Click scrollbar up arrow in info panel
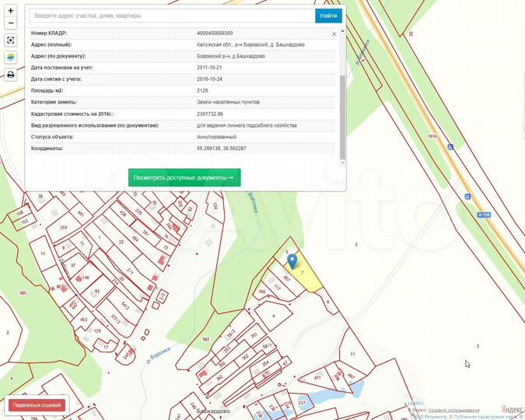525x420 pixels. tap(342, 31)
